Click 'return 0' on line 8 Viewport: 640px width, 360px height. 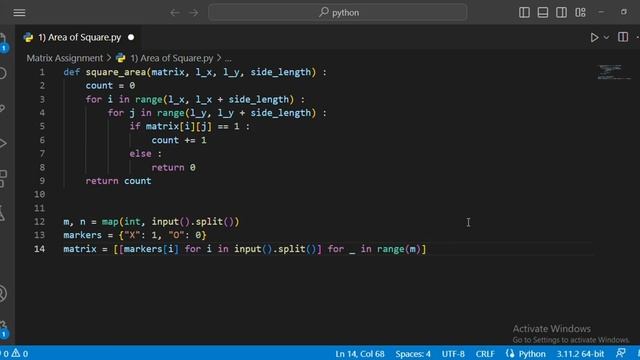pos(173,167)
